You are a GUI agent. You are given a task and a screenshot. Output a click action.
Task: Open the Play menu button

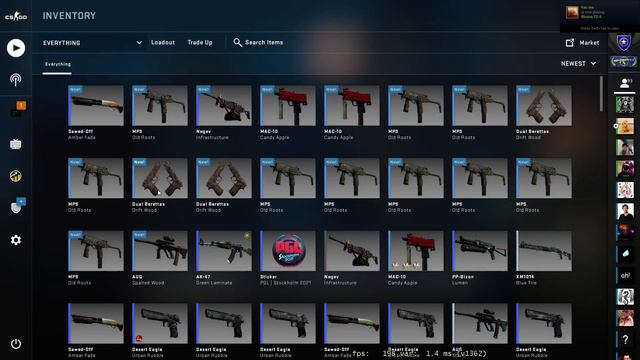tap(16, 48)
